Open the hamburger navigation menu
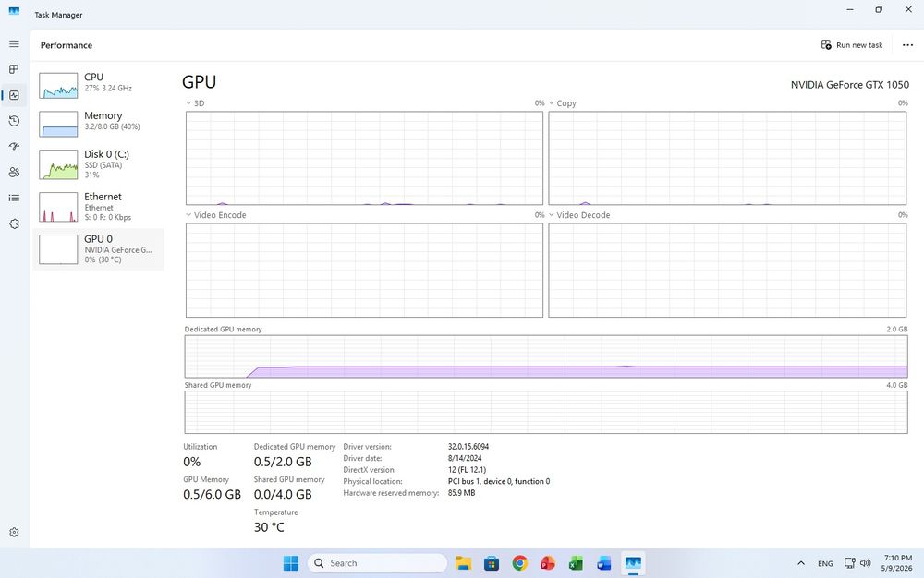 click(14, 44)
